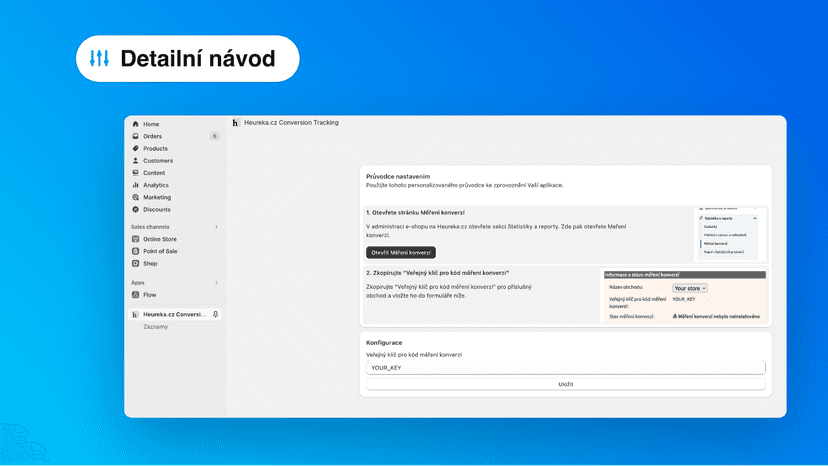Click the Veřejný klíč input field
This screenshot has width=828, height=466.
click(566, 368)
